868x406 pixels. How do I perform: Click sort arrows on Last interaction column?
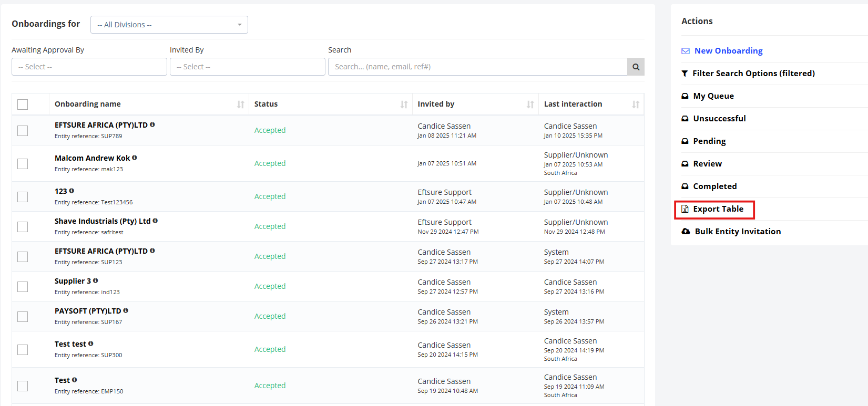pyautogui.click(x=636, y=105)
